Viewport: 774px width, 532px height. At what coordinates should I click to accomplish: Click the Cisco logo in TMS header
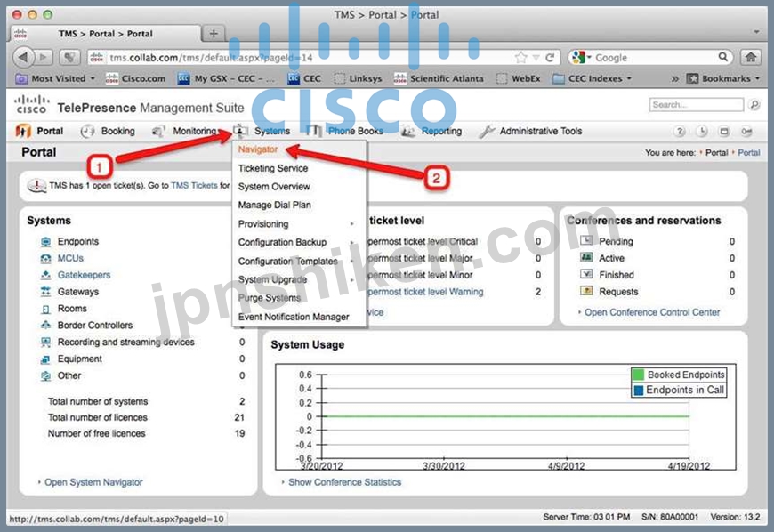[32, 104]
